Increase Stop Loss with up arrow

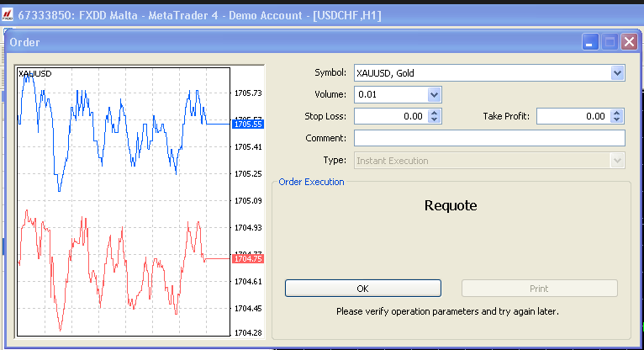coord(435,114)
